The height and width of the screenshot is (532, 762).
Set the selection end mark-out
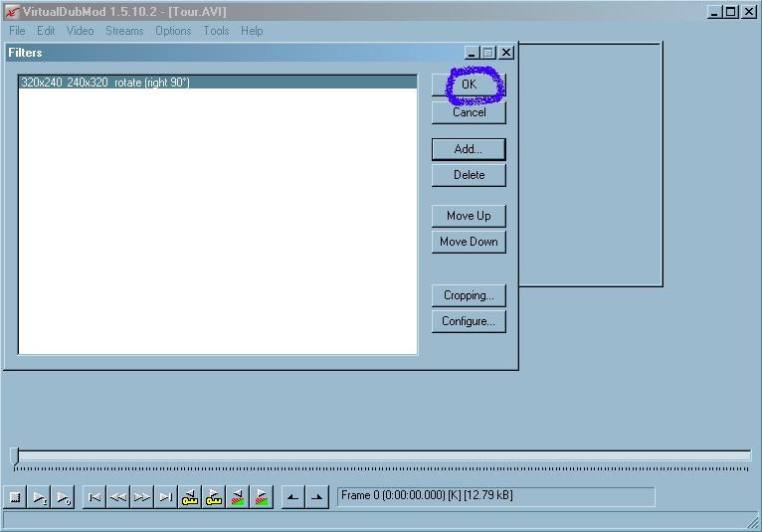(x=316, y=497)
